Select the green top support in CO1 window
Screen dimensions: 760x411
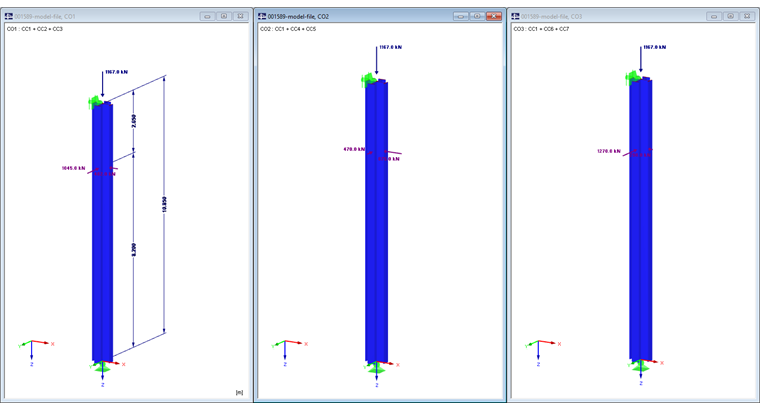pyautogui.click(x=95, y=102)
